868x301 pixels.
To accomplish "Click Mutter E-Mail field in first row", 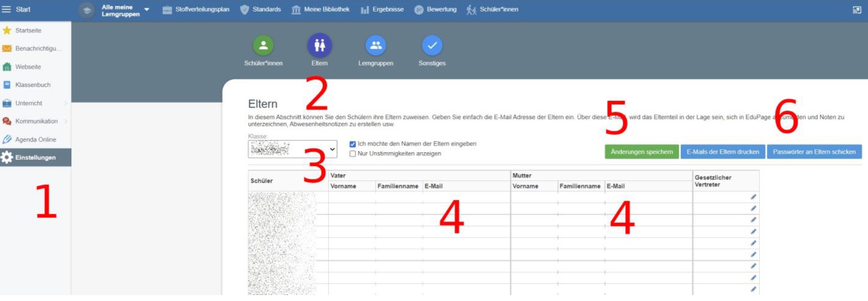I will pos(648,197).
